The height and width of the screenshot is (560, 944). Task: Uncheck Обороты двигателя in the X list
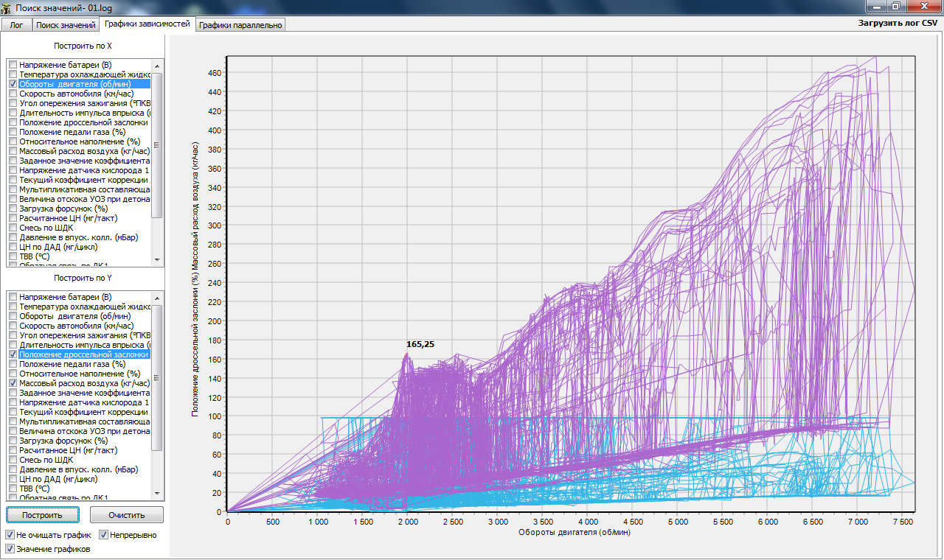tap(13, 84)
